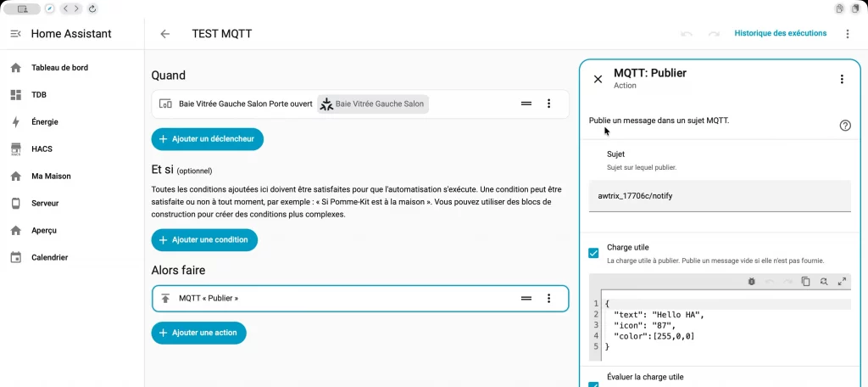Screen dimensions: 868x387
Task: Click the Serveur device icon
Action: point(16,204)
